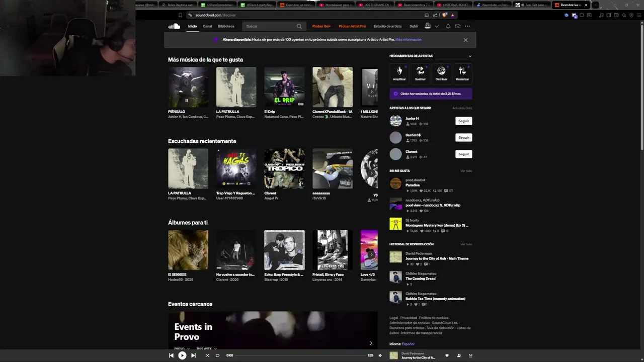Viewport: 644px width, 362px height.
Task: Open Ecko: Bzrp Freestyle album cover
Action: 284,250
